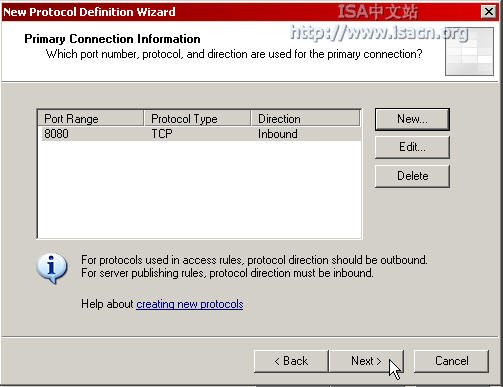The width and height of the screenshot is (503, 387).
Task: Sort by the Protocol Type column header
Action: pyautogui.click(x=197, y=119)
